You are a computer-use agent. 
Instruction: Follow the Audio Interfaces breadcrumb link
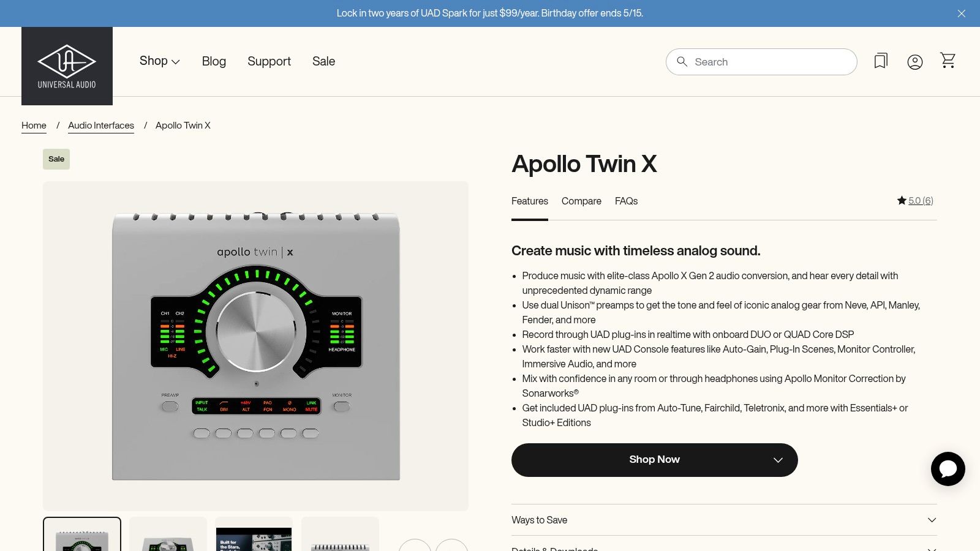click(101, 126)
